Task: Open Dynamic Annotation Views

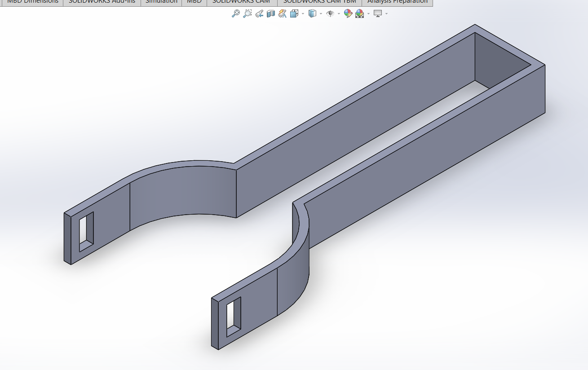Action: click(x=283, y=14)
